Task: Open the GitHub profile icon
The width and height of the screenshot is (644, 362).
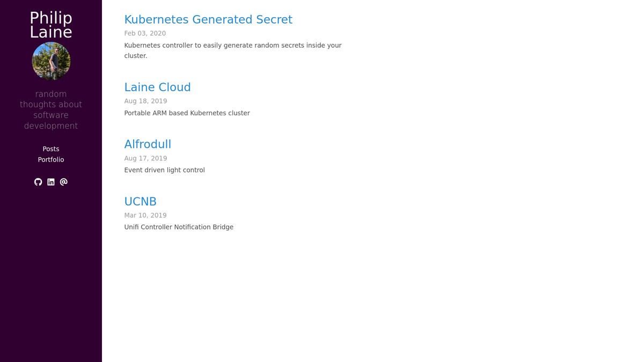Action: (x=38, y=182)
